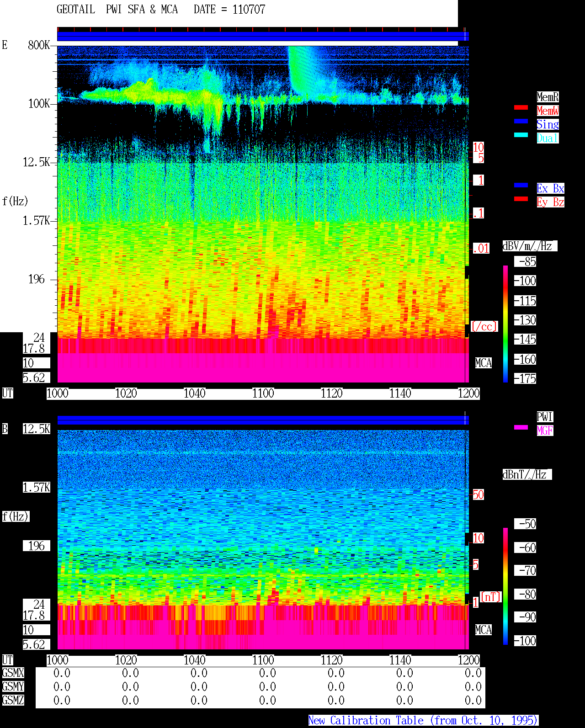The height and width of the screenshot is (728, 585).
Task: Click the dBnT/√Hz color scale bar
Action: (x=505, y=586)
